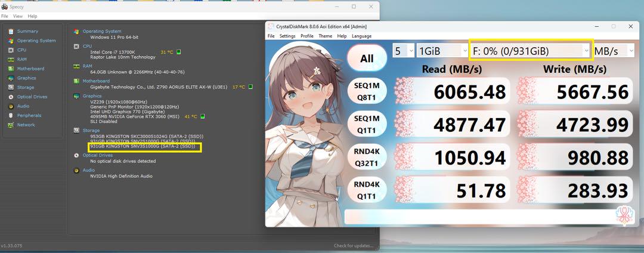Click the CrystalDiskMark title bar app icon
This screenshot has height=253, width=644.
click(x=271, y=27)
